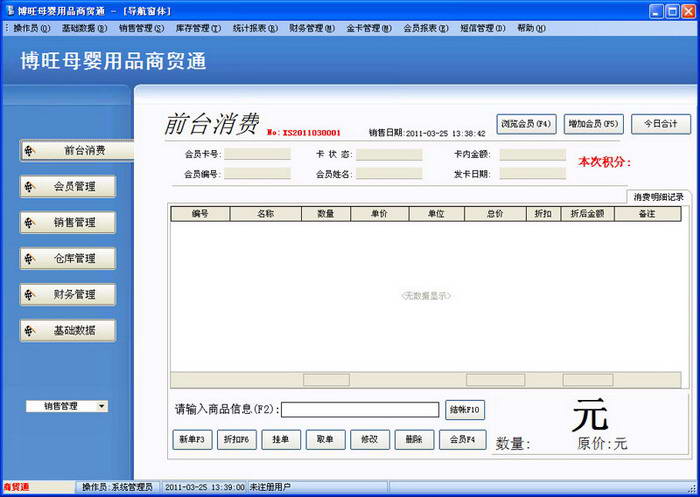Click the 编号 column header
The width and height of the screenshot is (700, 497).
200,214
